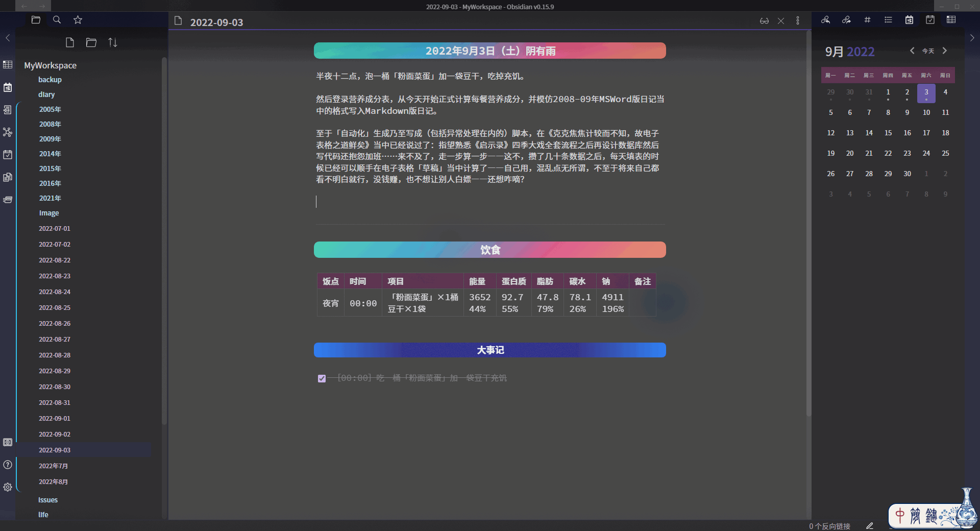Open the stacked cards ribbon icon
980x531 pixels.
click(8, 200)
